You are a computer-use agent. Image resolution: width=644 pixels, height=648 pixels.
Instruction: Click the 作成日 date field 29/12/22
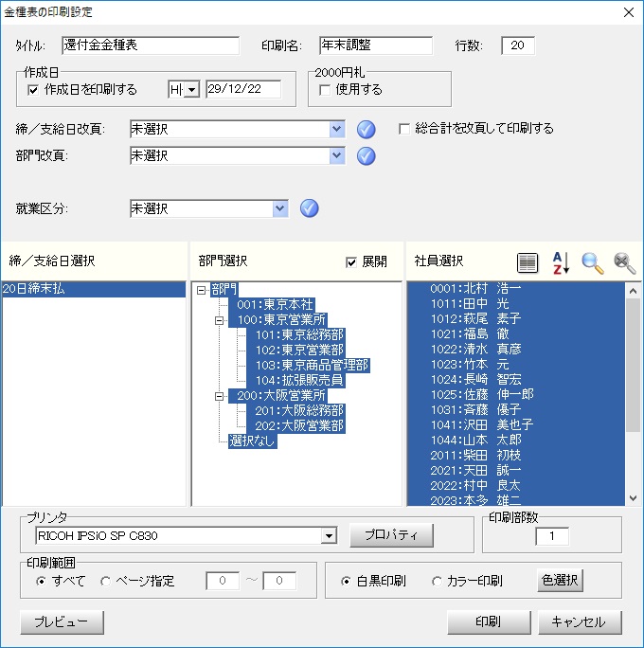pyautogui.click(x=243, y=89)
